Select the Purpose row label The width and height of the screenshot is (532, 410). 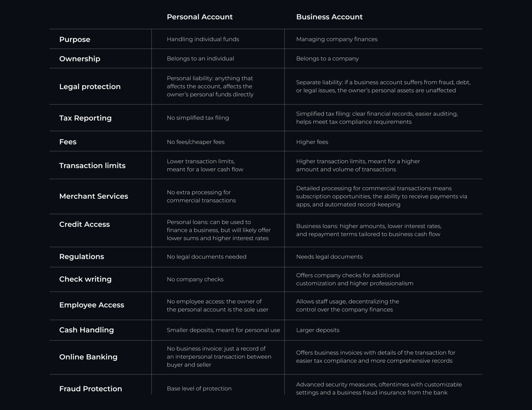(x=75, y=39)
